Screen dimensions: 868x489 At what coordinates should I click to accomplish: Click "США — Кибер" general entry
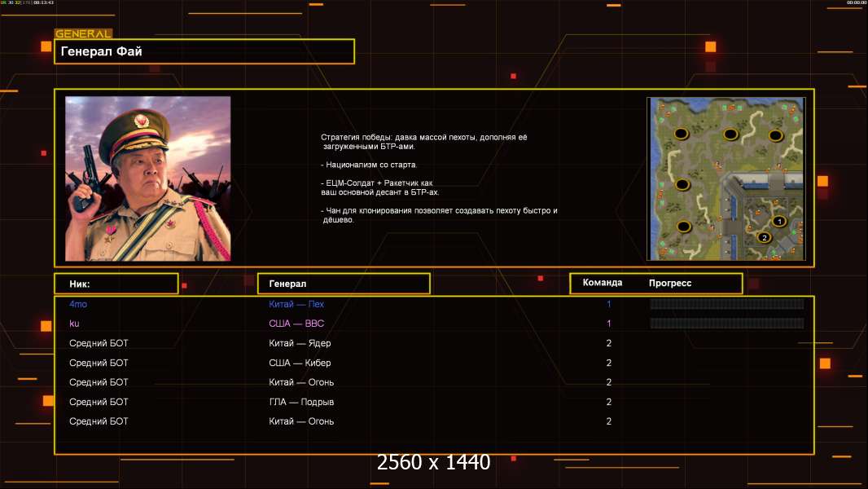click(x=300, y=363)
